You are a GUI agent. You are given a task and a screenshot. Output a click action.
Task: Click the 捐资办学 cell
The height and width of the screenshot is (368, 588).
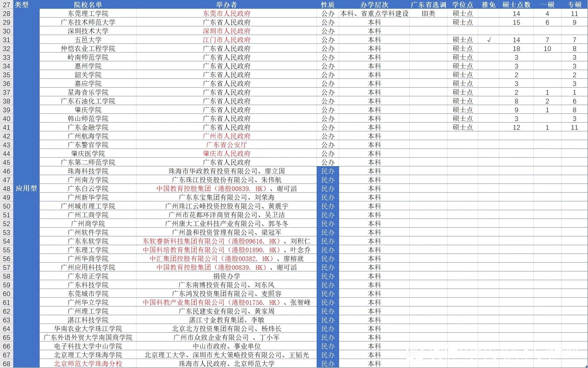point(226,276)
